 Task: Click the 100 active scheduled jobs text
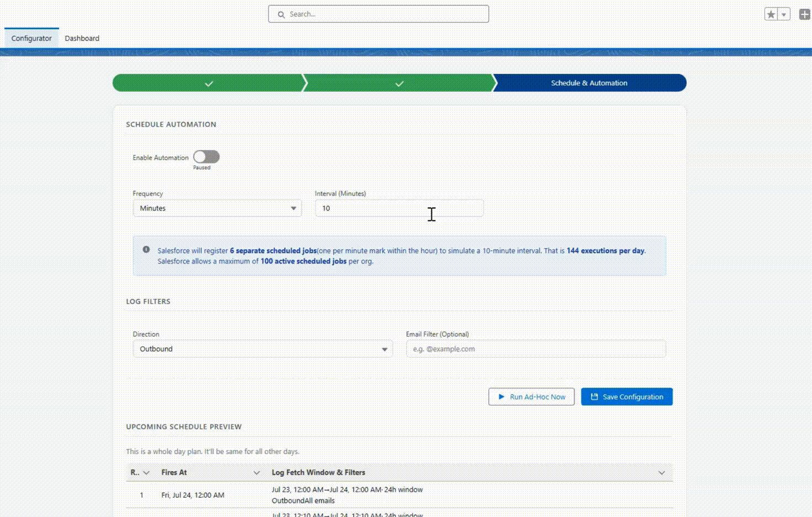(x=303, y=261)
